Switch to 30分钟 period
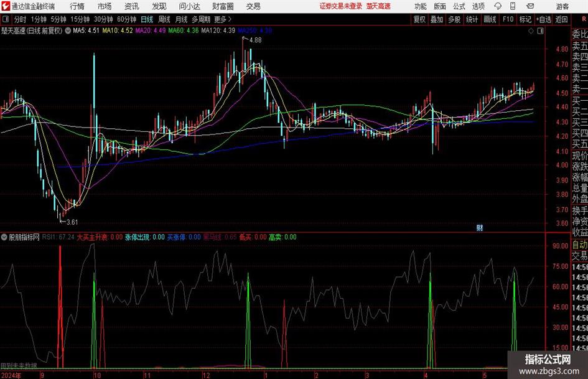The width and height of the screenshot is (588, 379). coord(103,19)
